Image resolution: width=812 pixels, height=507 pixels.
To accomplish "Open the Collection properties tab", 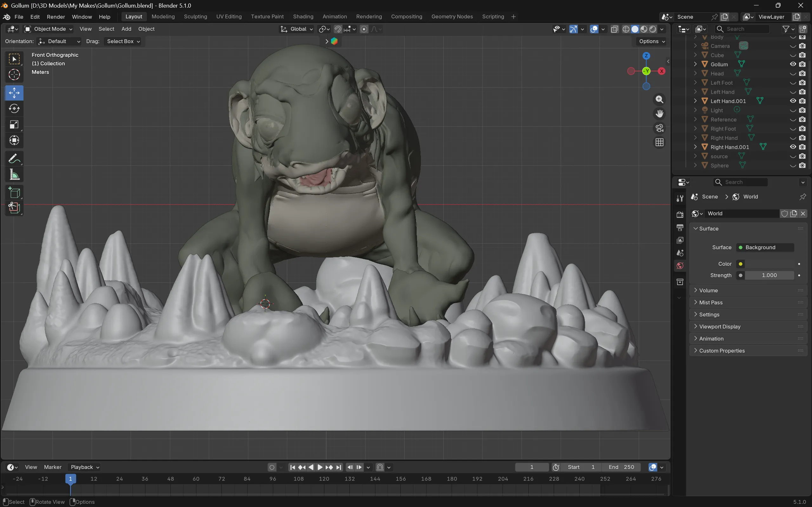I will 680,282.
